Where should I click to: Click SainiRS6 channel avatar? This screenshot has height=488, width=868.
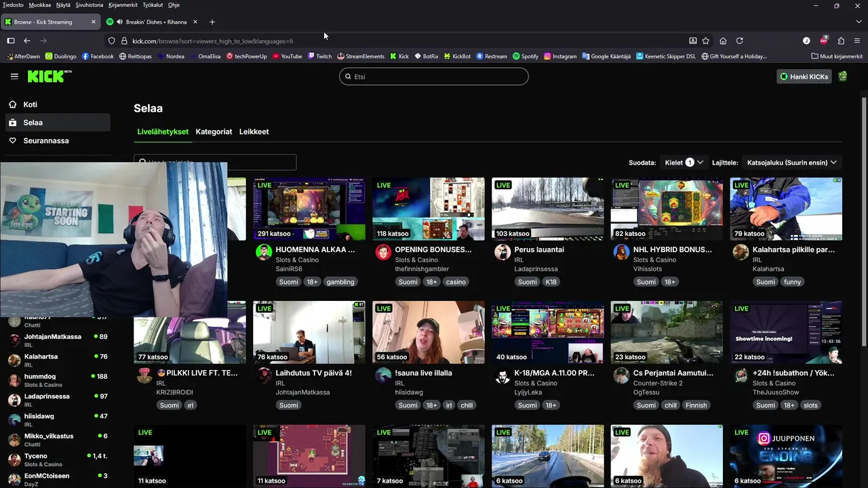[x=264, y=252]
